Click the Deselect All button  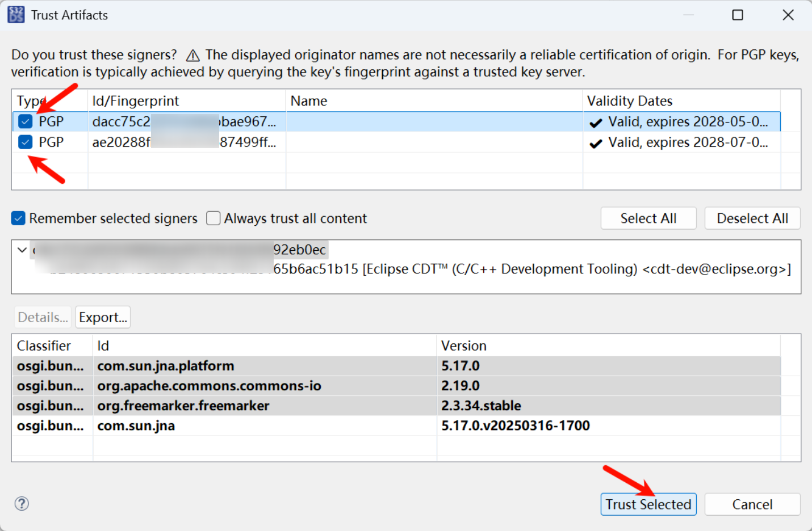752,218
